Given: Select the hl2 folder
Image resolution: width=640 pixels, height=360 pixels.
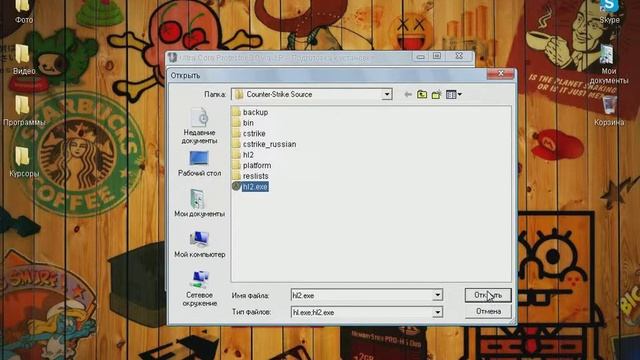Looking at the screenshot, I should tap(243, 155).
